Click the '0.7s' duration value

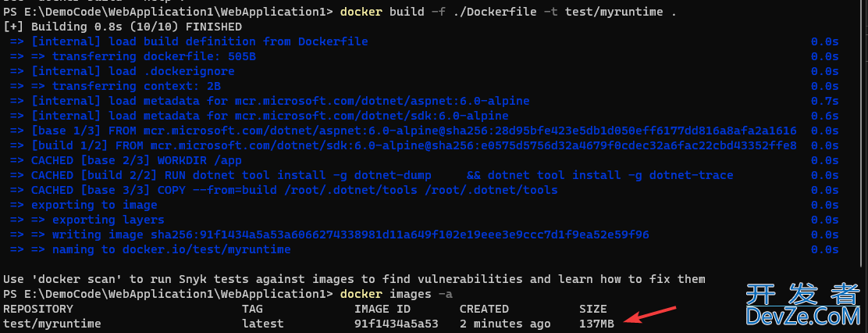pos(825,102)
